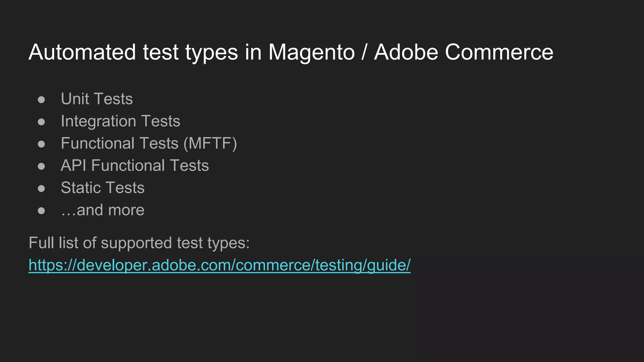
Task: Click the "…and more" bullet text
Action: pos(103,210)
